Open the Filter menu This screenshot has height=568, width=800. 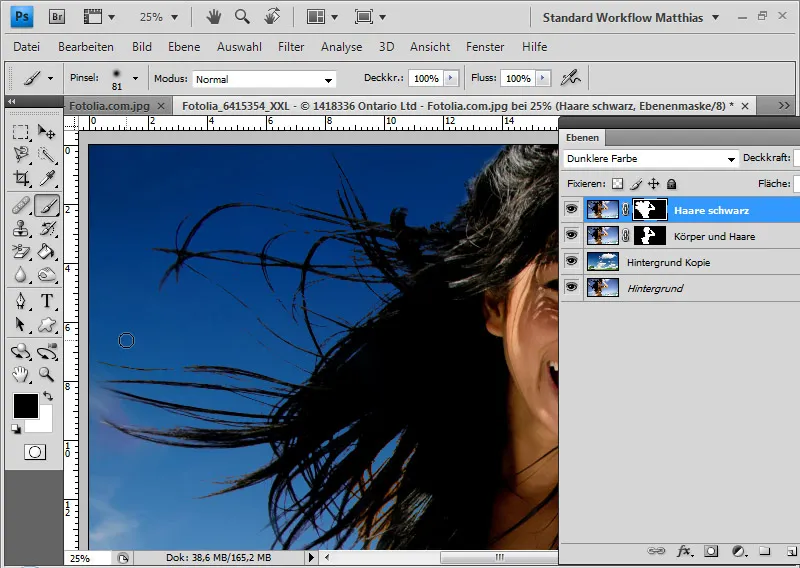point(291,46)
